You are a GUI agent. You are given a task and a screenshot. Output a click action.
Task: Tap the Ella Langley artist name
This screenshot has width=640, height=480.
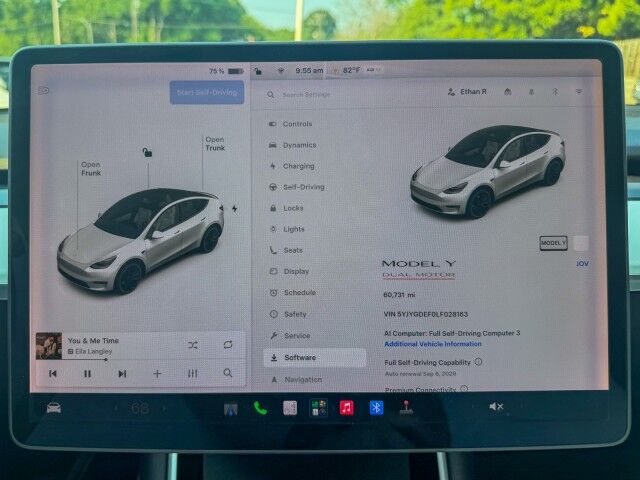(x=93, y=351)
